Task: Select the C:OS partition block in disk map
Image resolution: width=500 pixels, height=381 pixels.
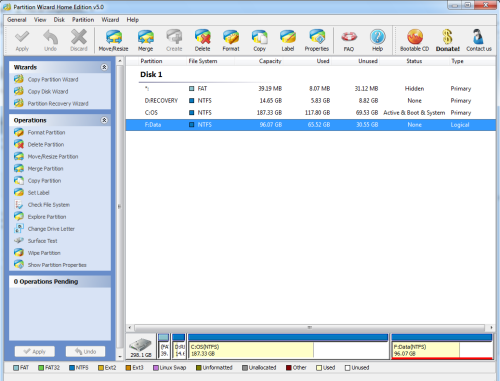Action: point(288,347)
